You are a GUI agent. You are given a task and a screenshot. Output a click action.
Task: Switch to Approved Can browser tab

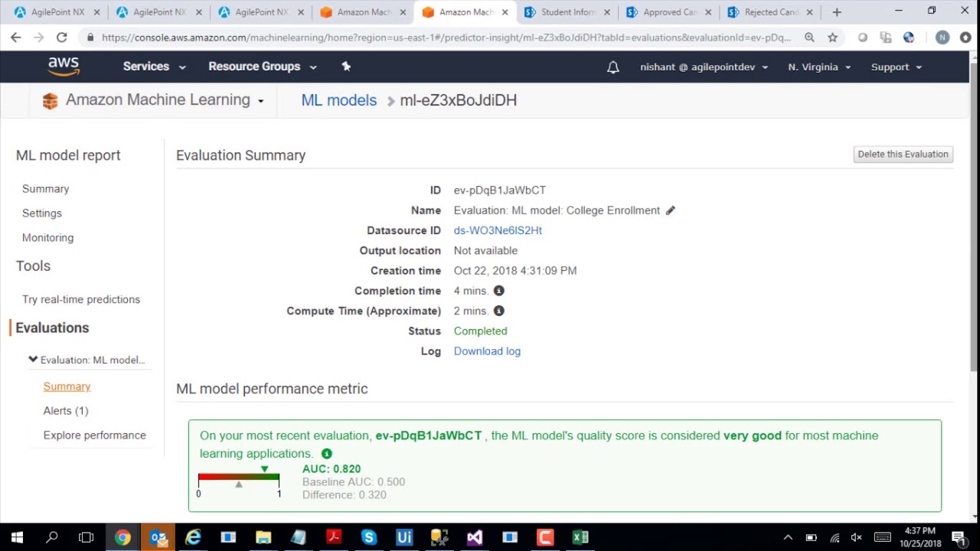tap(669, 12)
